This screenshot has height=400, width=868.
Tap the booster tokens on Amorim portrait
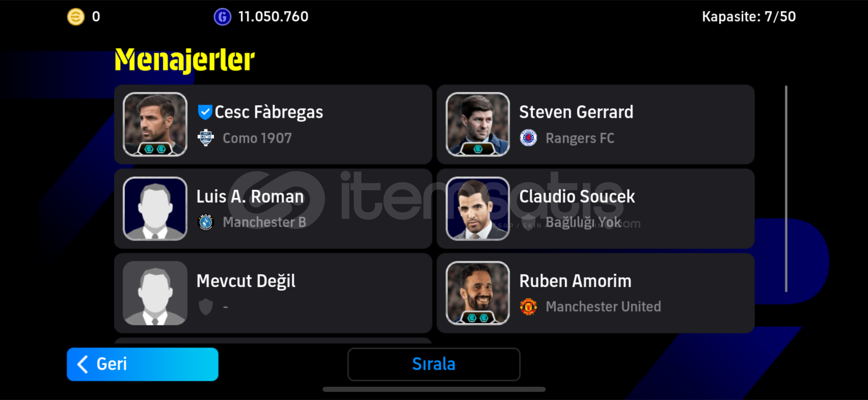point(478,318)
